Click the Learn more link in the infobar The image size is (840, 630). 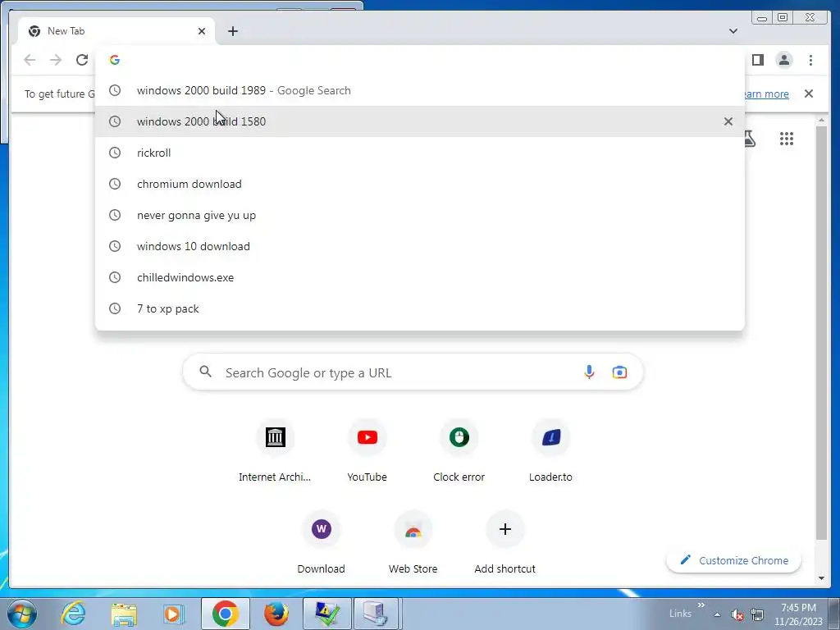[x=766, y=94]
